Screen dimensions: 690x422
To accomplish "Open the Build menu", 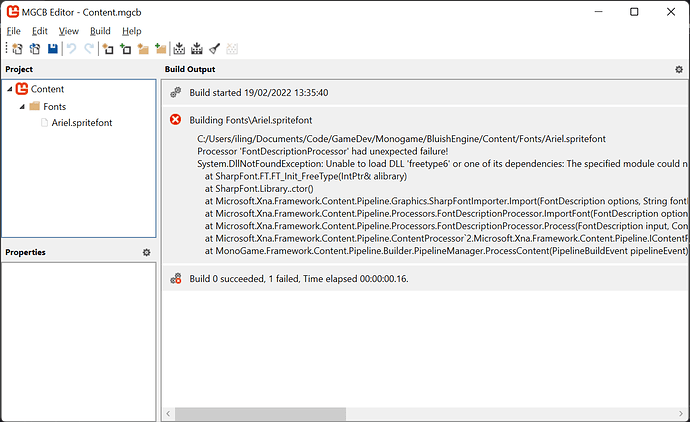I will click(100, 31).
